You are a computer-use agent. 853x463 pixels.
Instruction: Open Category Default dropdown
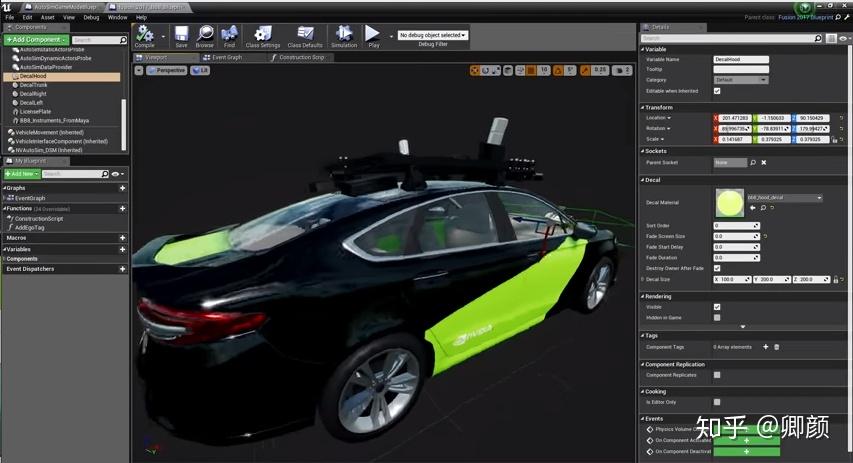pyautogui.click(x=741, y=80)
